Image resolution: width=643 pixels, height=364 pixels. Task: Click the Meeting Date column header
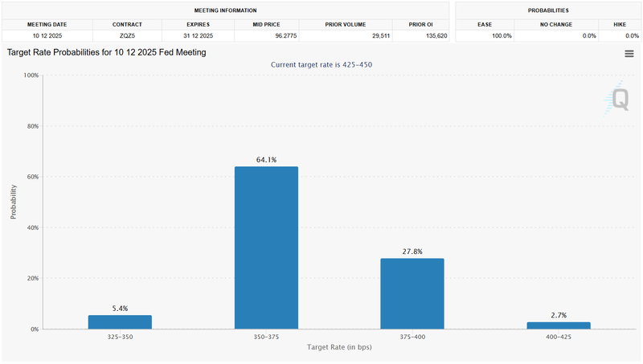click(47, 24)
